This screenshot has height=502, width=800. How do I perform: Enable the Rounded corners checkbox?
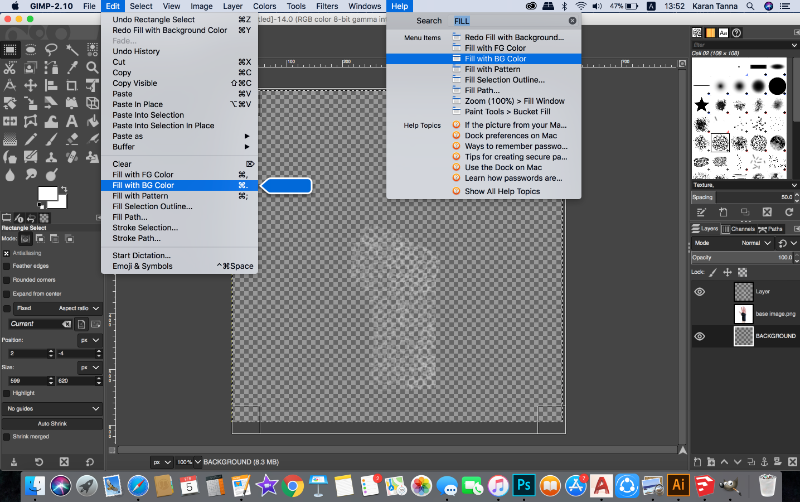(x=7, y=280)
